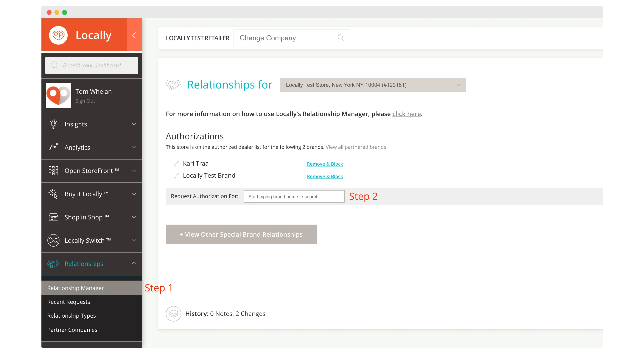This screenshot has height=354, width=644.
Task: Click the Analytics chart icon
Action: 53,147
